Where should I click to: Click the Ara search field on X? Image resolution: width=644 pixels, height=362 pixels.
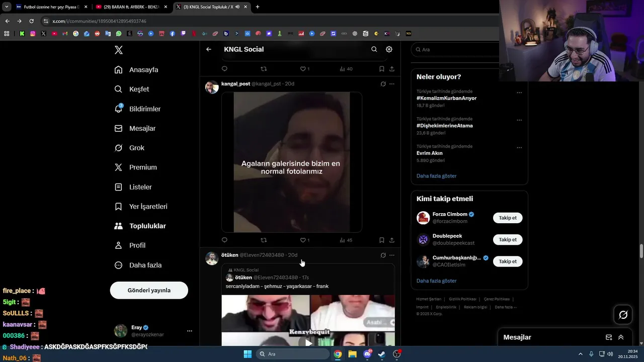coord(455,49)
